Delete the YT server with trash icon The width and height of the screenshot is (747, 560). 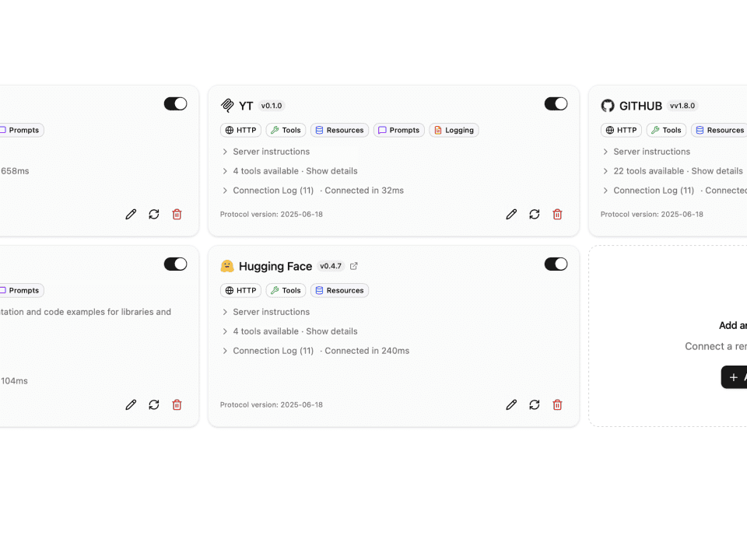(x=557, y=215)
